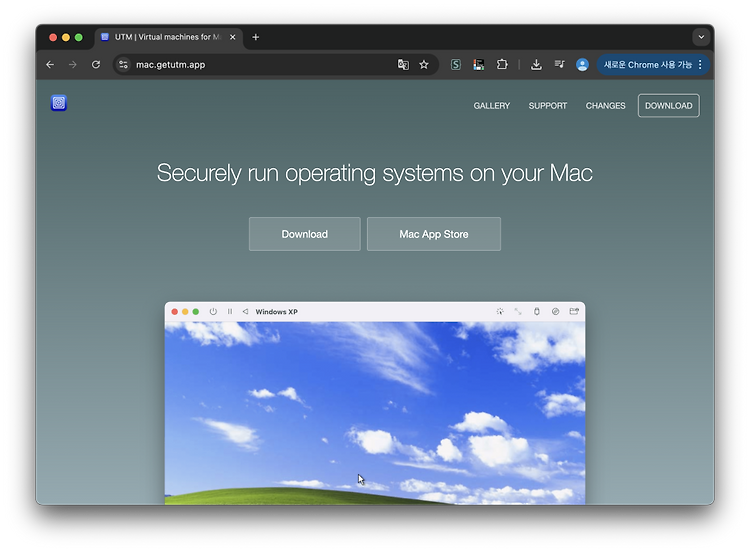The width and height of the screenshot is (750, 552).
Task: Click the Windows XP window title
Action: click(x=276, y=311)
